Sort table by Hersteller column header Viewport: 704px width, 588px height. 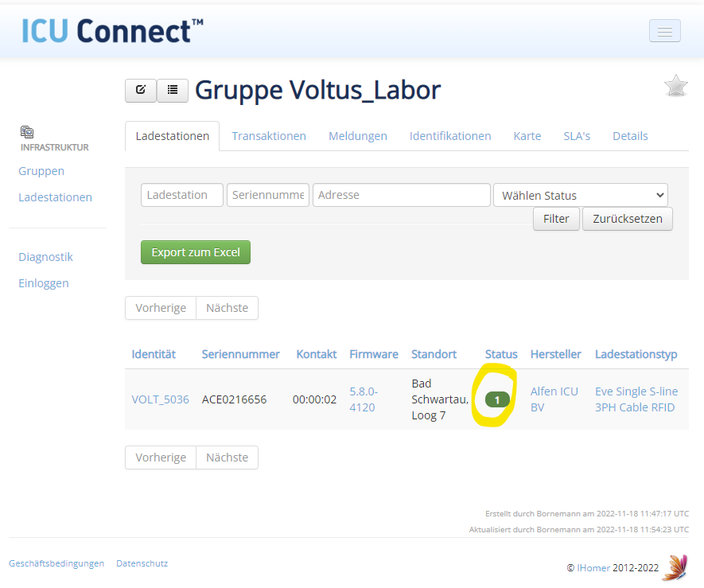point(556,354)
